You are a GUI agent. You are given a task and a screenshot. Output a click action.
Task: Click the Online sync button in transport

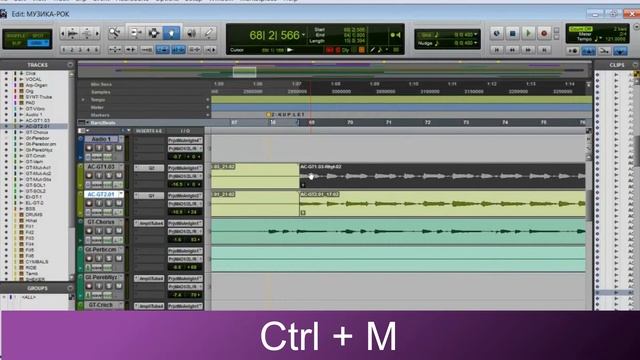[496, 33]
